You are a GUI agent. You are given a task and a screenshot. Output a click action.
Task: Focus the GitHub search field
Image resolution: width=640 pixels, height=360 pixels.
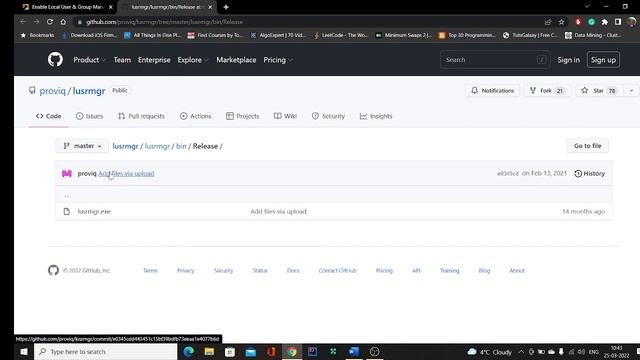495,60
